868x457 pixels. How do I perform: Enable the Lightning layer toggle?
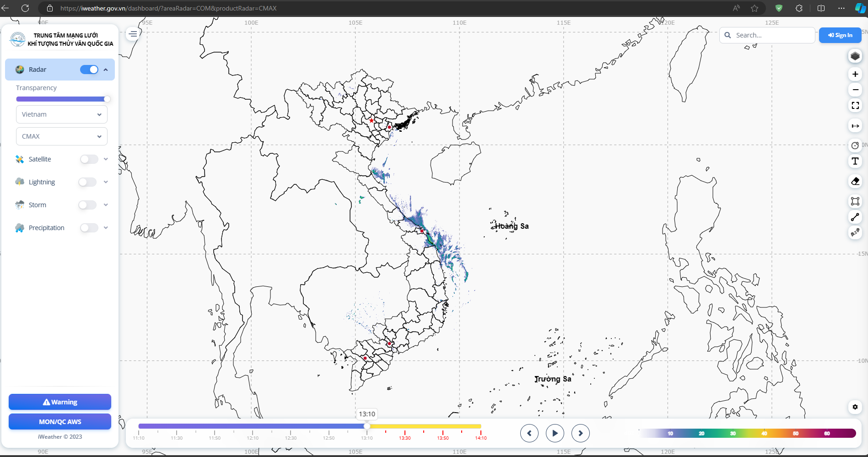point(87,182)
